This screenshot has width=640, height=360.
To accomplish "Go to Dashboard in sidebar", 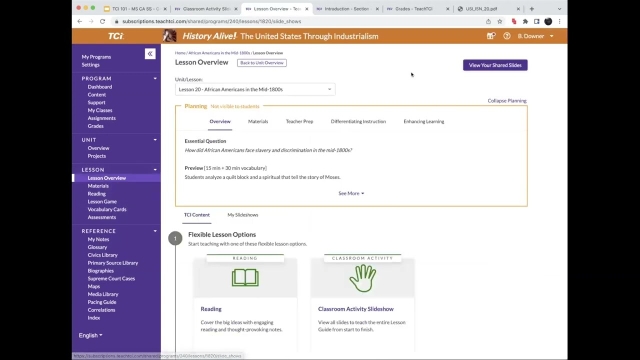I will click(x=100, y=87).
